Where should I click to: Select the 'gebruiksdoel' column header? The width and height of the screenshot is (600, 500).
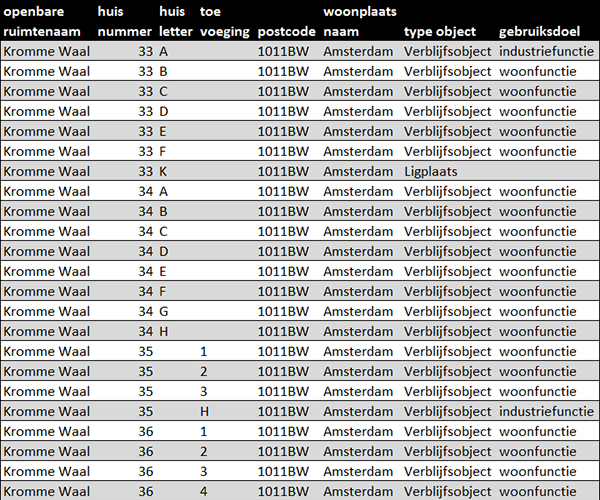pos(539,31)
